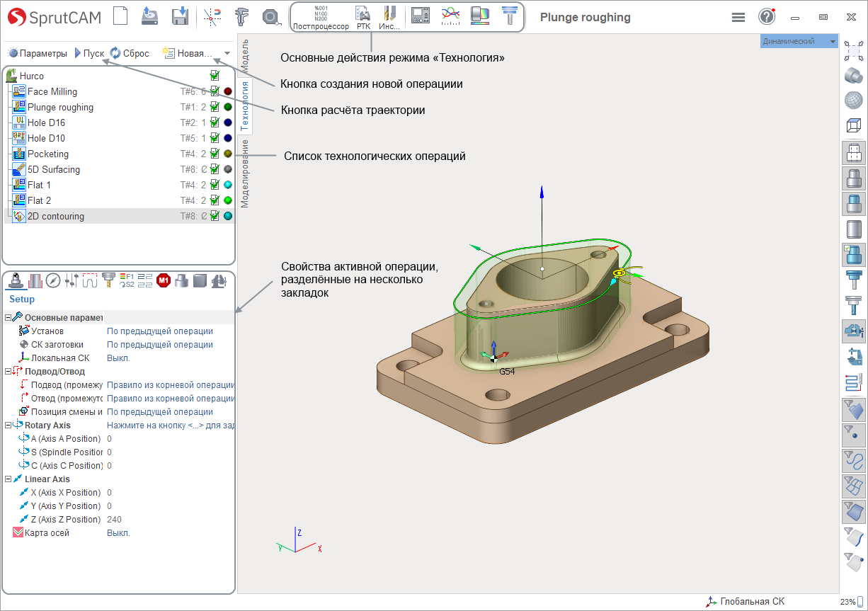Screen dimensions: 868x611
Task: Open the help question mark icon
Action: (x=767, y=17)
